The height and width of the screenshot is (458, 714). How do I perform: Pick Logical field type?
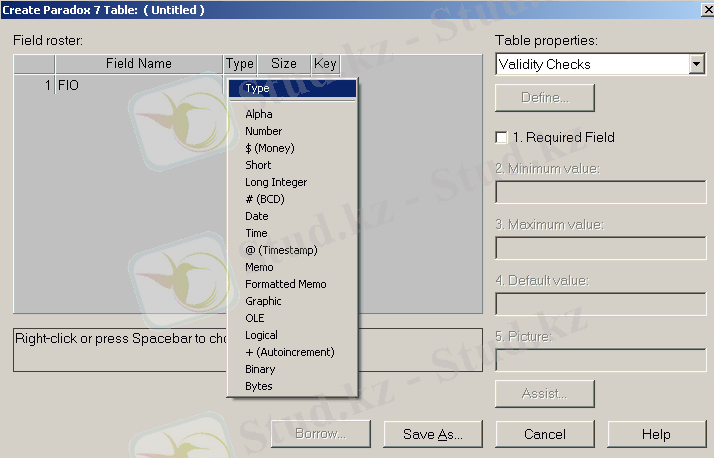292,335
